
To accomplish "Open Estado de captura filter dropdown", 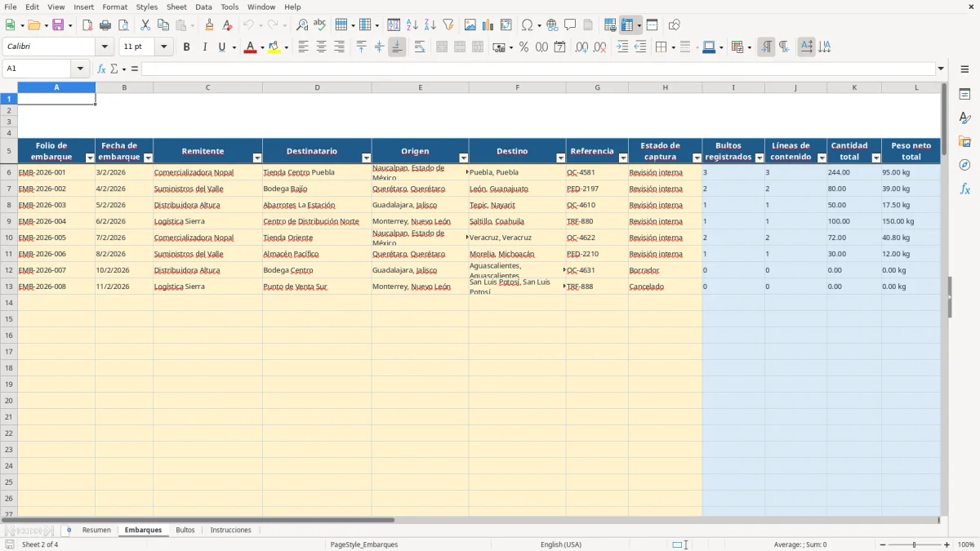I will point(697,158).
